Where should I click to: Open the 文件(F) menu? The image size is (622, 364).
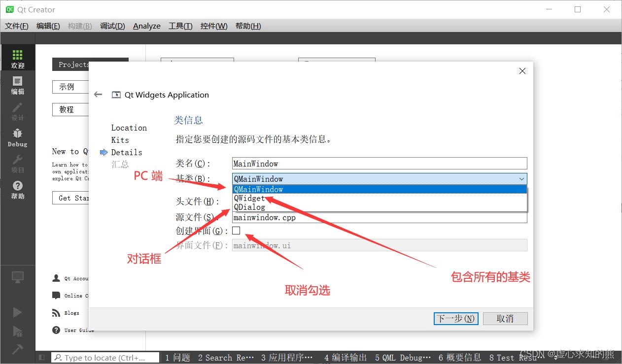pyautogui.click(x=17, y=26)
